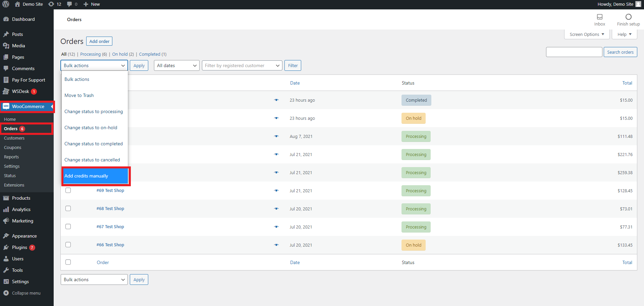The width and height of the screenshot is (644, 306).
Task: Click the search orders text field
Action: (x=574, y=52)
